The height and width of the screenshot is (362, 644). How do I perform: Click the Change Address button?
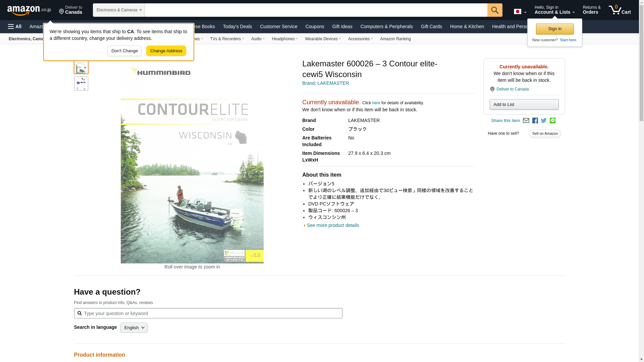(166, 51)
